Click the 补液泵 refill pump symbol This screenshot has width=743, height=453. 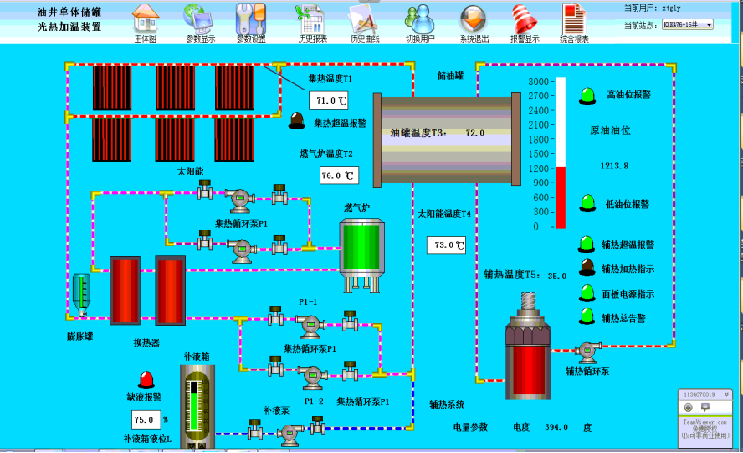[x=290, y=433]
